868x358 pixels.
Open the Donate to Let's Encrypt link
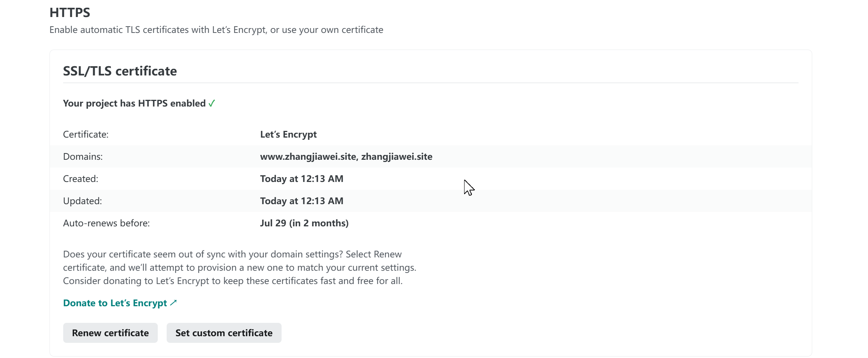coord(115,303)
